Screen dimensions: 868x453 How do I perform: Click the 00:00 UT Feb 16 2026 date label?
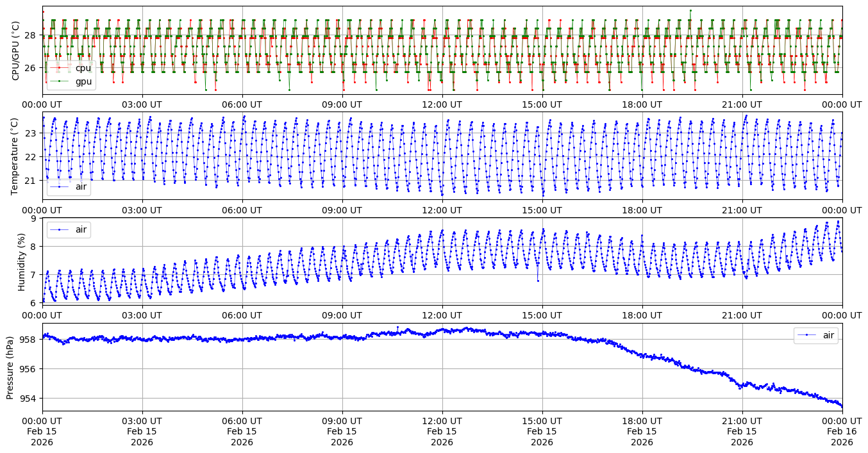(842, 431)
